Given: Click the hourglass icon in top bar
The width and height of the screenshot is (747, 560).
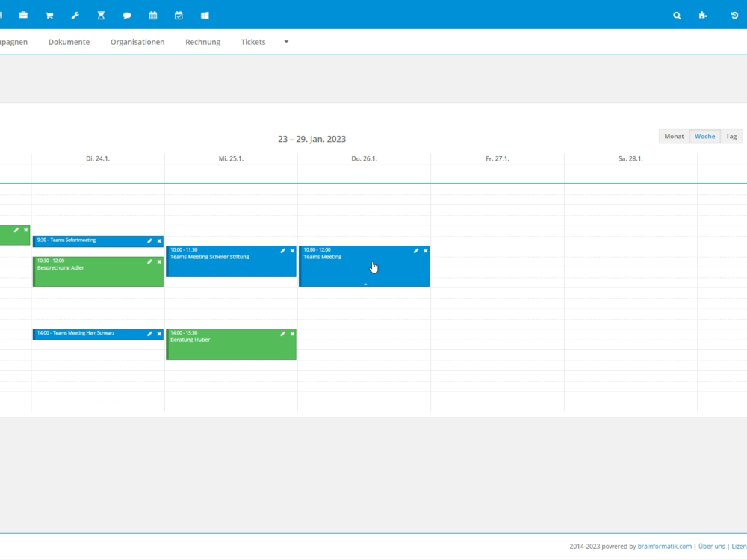Looking at the screenshot, I should [x=101, y=15].
